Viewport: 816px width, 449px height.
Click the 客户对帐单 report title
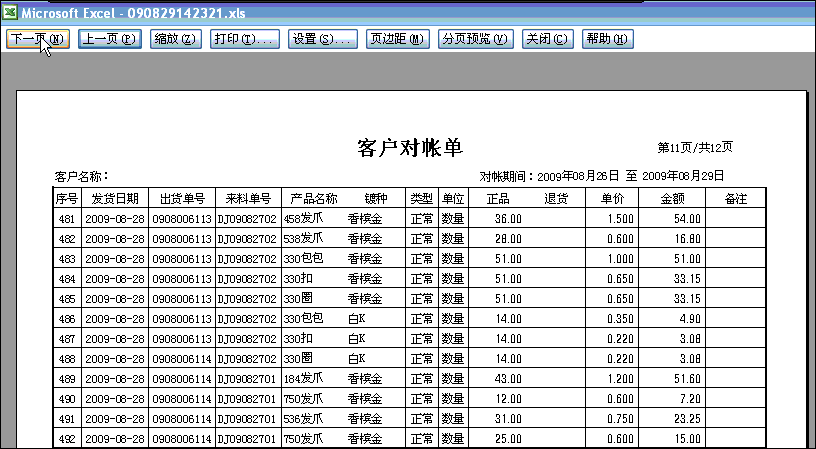click(410, 148)
